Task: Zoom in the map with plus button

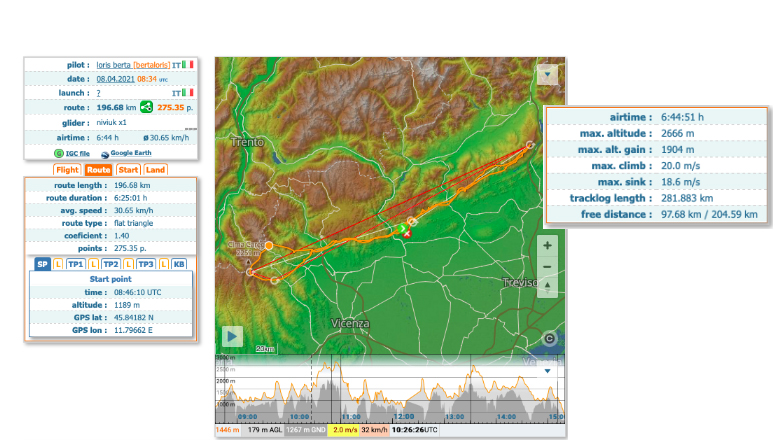Action: pyautogui.click(x=547, y=245)
